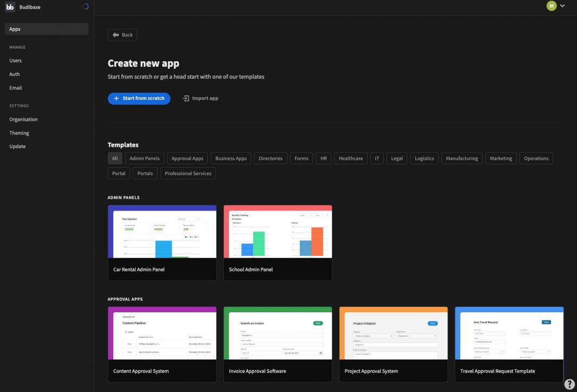Click Start from scratch button
This screenshot has height=392, width=577.
tap(139, 99)
